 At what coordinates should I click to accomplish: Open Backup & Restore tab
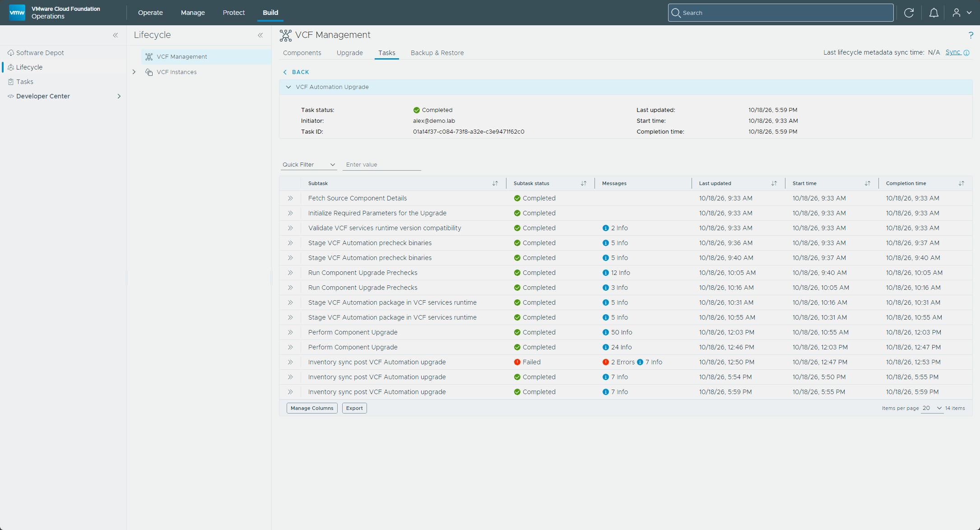(x=437, y=53)
